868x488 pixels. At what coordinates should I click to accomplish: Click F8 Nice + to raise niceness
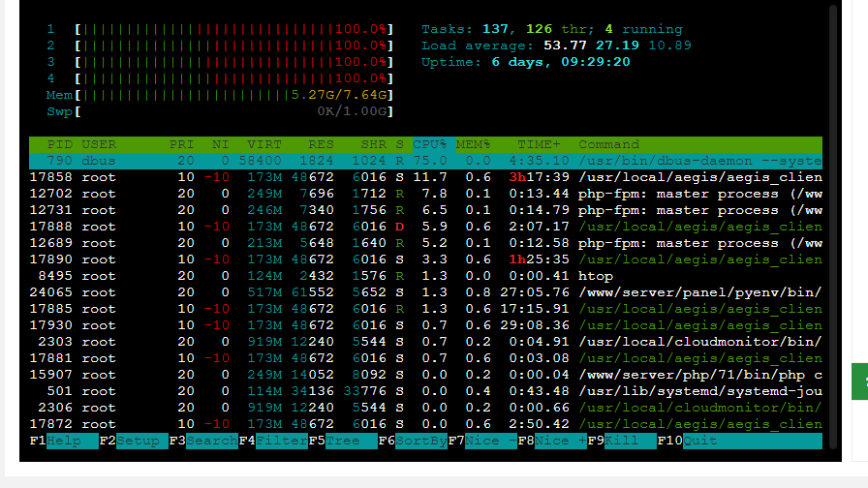552,441
